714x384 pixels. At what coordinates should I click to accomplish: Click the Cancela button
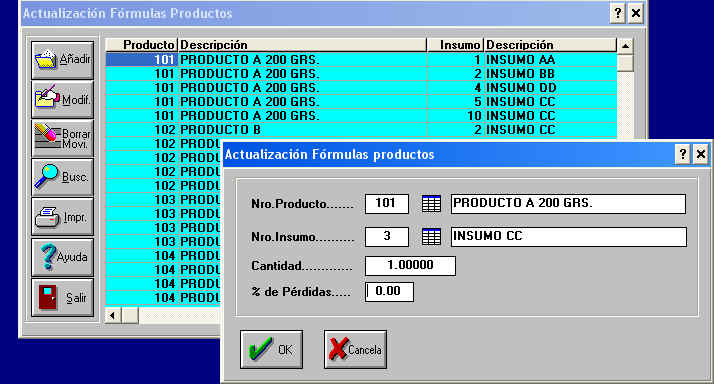[355, 349]
